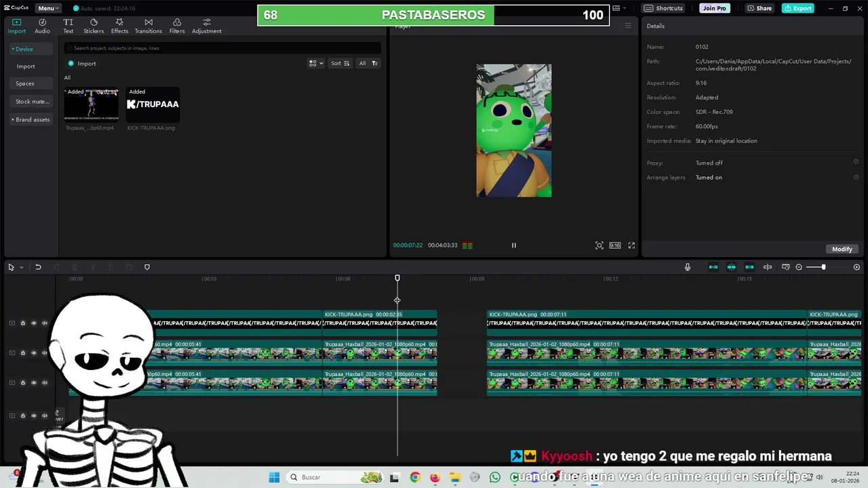Toggle auto snapping in timeline toolbar
The image size is (868, 488).
click(732, 267)
